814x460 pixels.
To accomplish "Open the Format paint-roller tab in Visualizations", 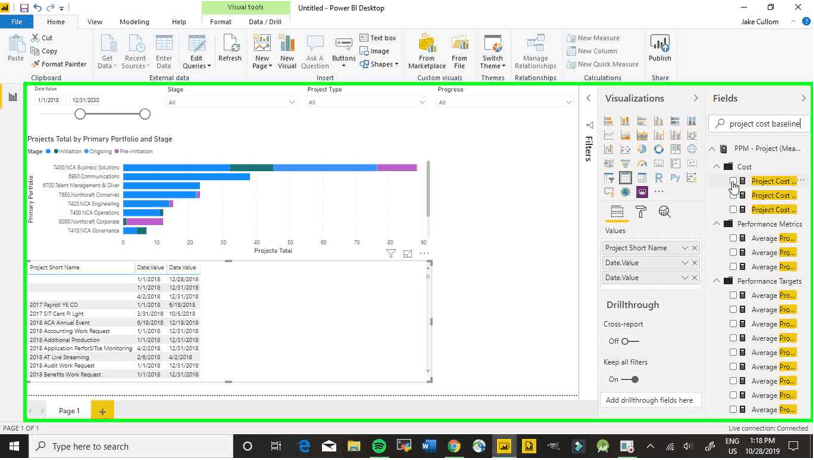I will 641,211.
